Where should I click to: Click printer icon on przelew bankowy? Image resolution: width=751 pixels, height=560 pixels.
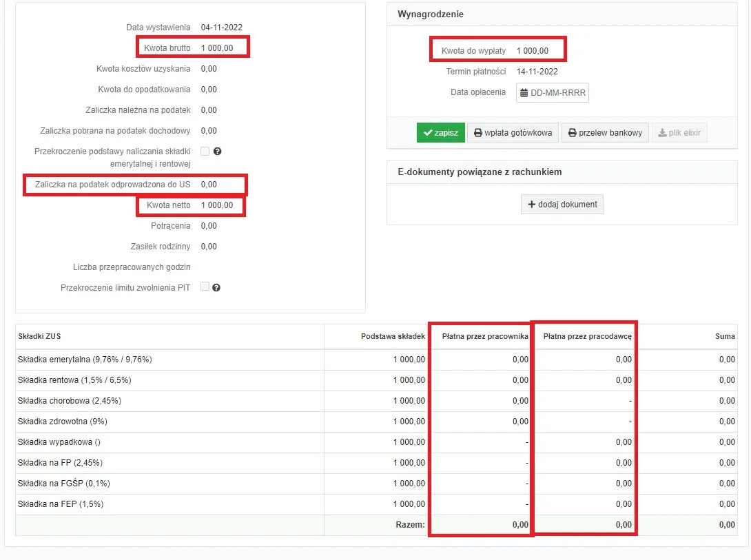coord(572,133)
